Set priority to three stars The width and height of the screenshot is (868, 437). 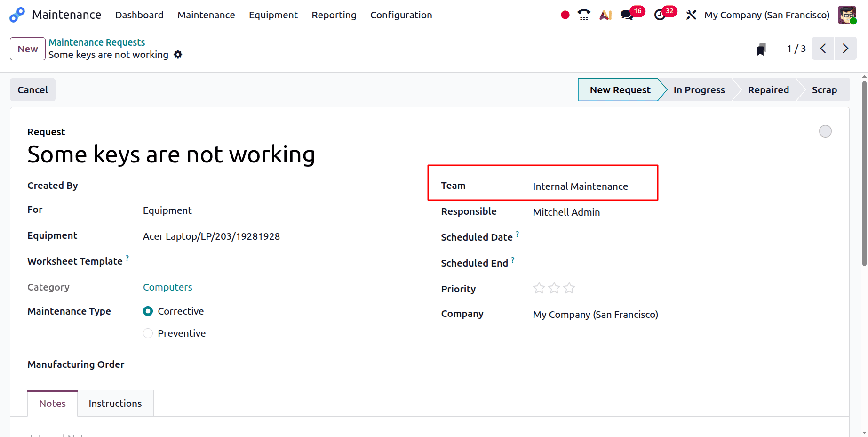pos(569,288)
